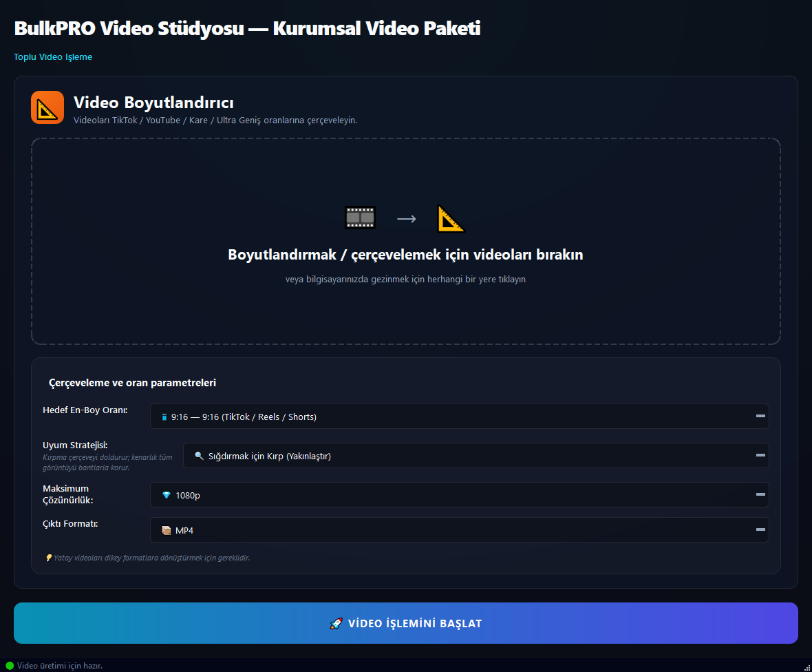Click the film strip icon in drop zone
812x672 pixels.
[360, 218]
